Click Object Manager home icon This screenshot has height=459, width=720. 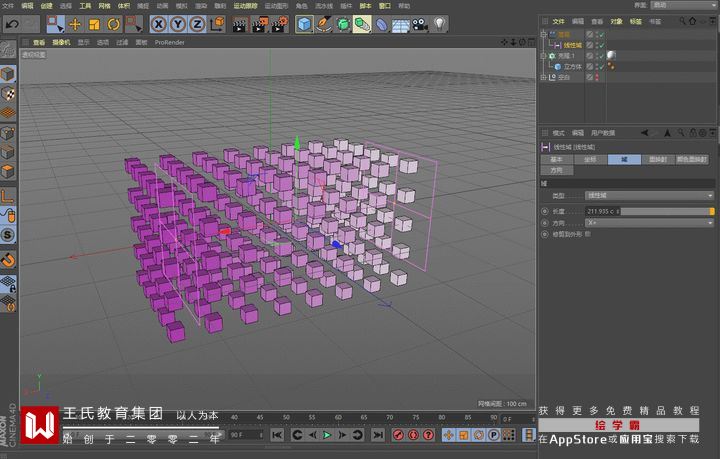(x=692, y=21)
